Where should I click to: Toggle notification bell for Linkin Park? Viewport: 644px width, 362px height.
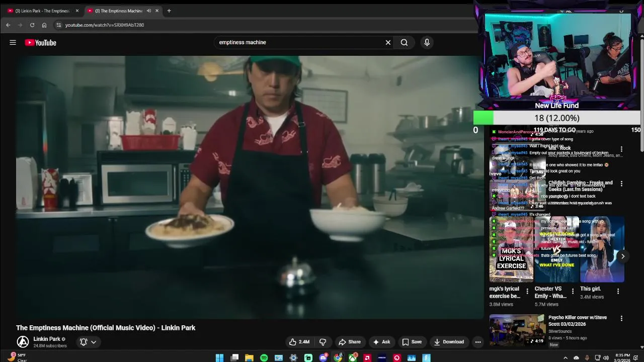[x=84, y=342]
